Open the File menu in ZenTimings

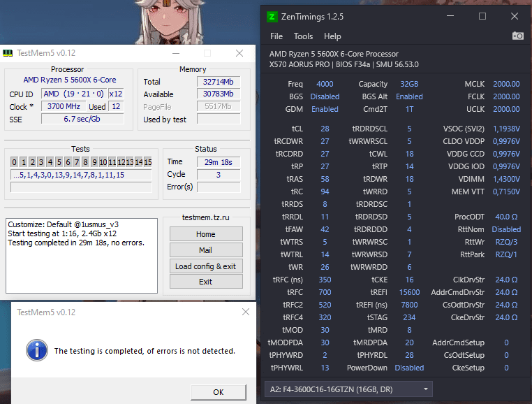276,36
